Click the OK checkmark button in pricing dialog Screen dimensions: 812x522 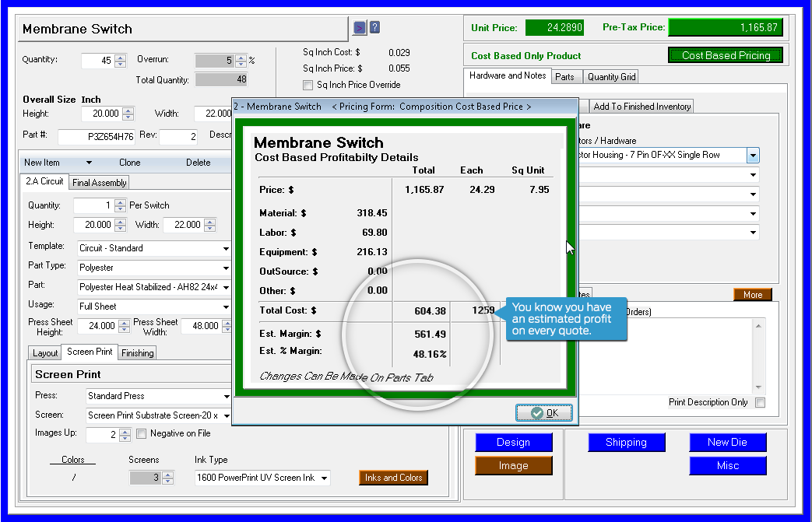(544, 413)
